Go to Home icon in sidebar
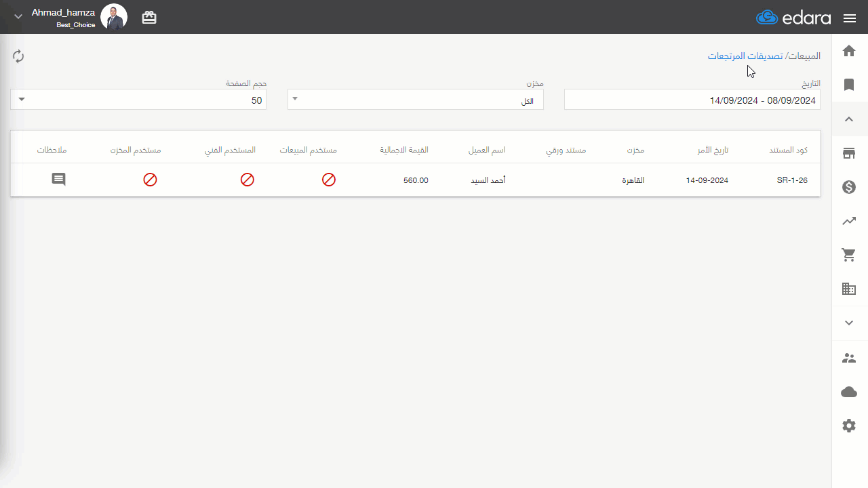This screenshot has height=488, width=868. 849,51
